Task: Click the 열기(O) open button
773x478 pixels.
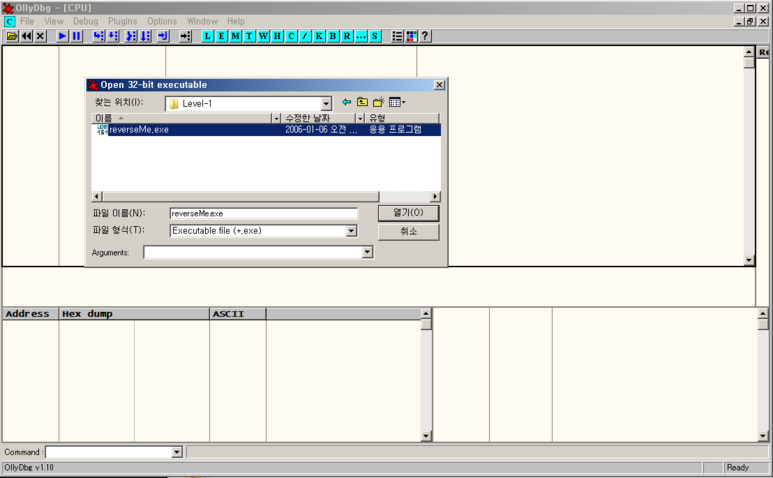Action: (x=408, y=213)
